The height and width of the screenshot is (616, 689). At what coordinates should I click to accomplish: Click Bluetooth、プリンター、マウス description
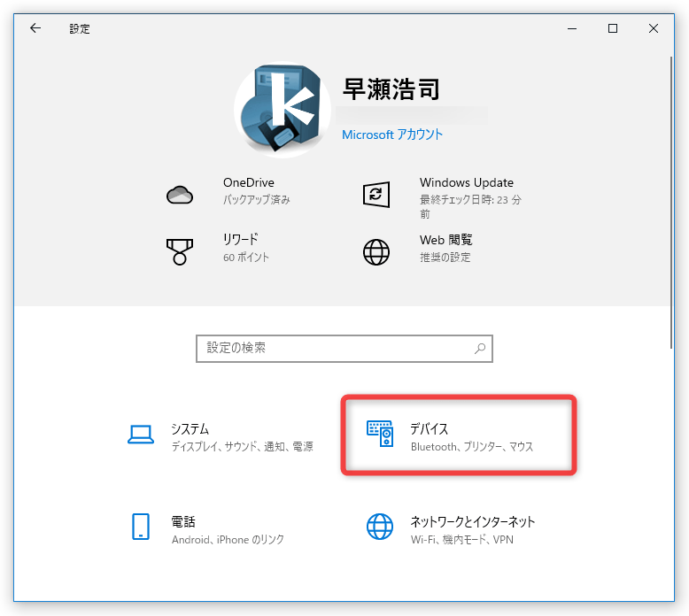pos(472,447)
